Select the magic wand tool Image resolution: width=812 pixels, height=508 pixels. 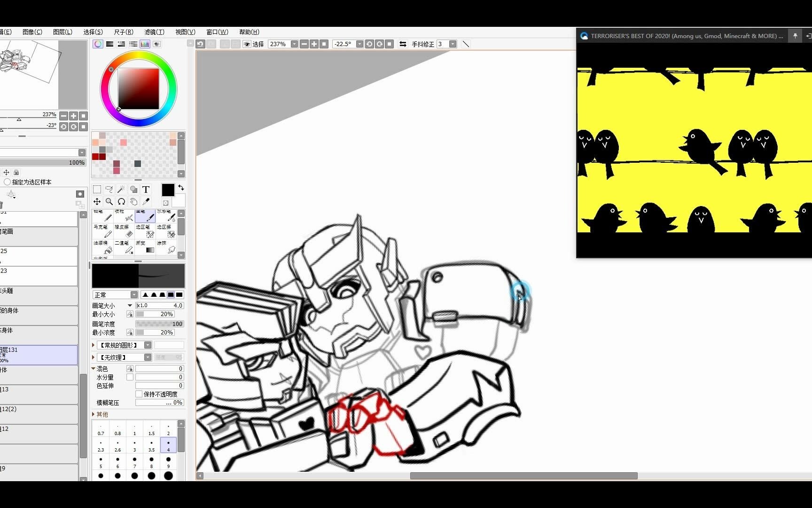121,190
